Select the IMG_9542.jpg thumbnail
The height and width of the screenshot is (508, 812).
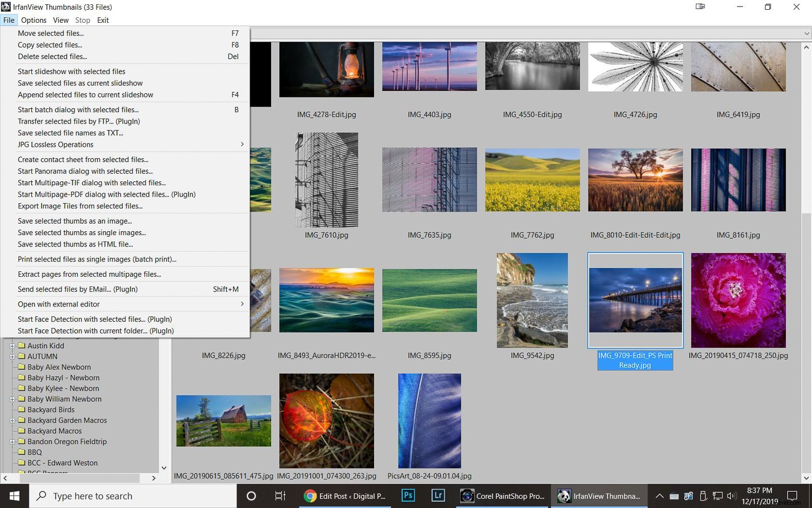[532, 300]
